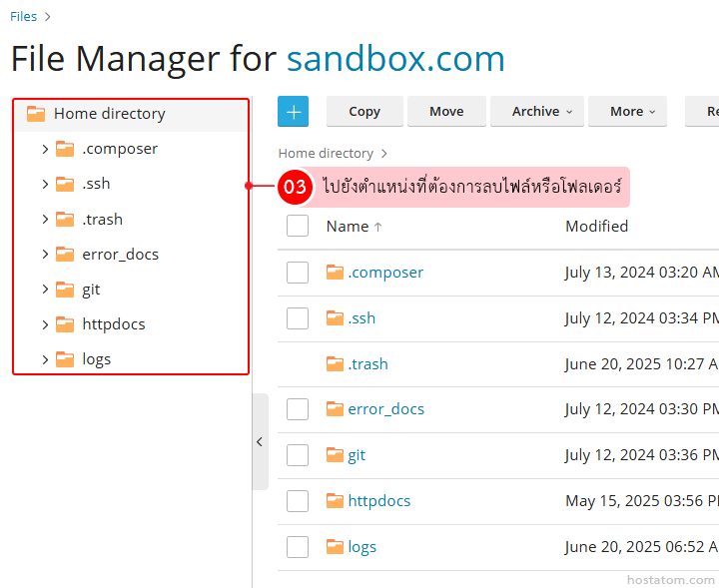Collapse the sidebar with the left arrow handle
This screenshot has width=719, height=588.
point(260,441)
